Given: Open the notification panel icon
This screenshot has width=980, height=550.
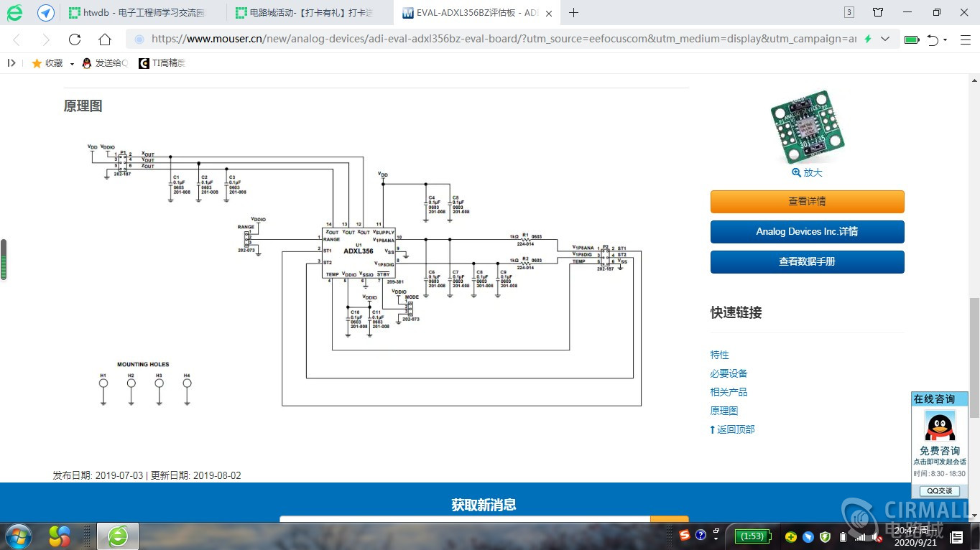Looking at the screenshot, I should (x=956, y=536).
